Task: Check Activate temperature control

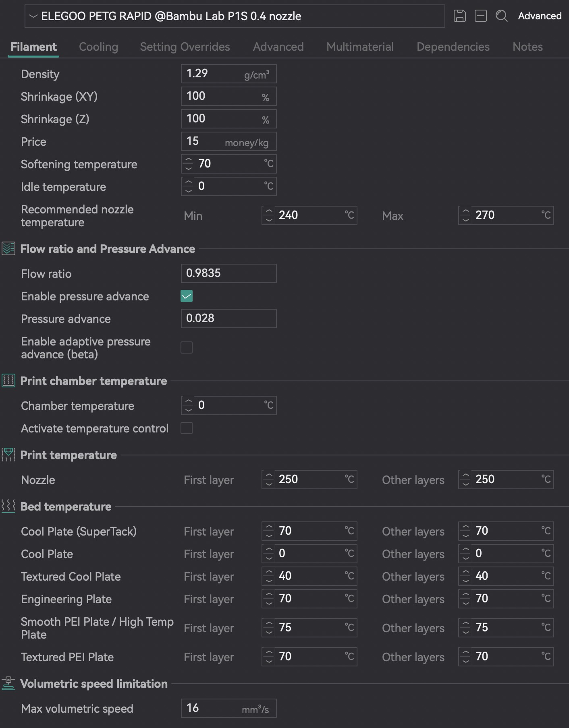Action: 187,428
